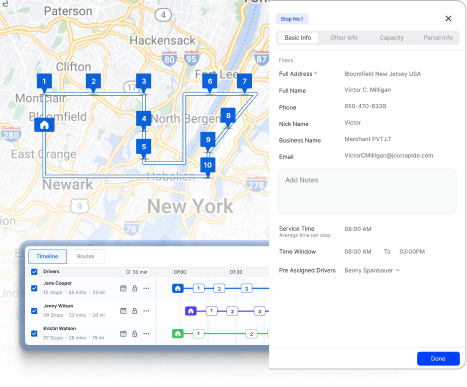Select map stop pin number 5
The height and width of the screenshot is (387, 467).
144,147
